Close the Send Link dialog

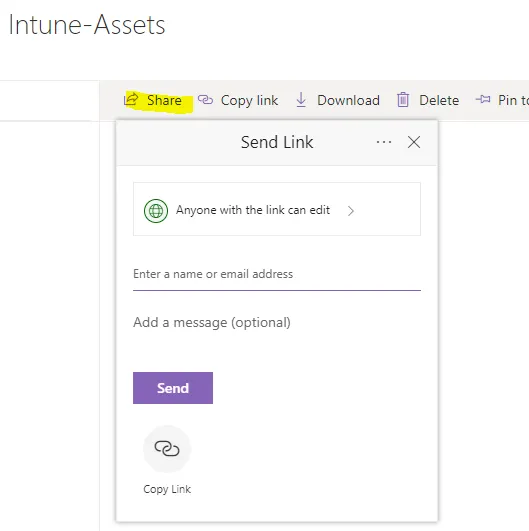tap(414, 142)
